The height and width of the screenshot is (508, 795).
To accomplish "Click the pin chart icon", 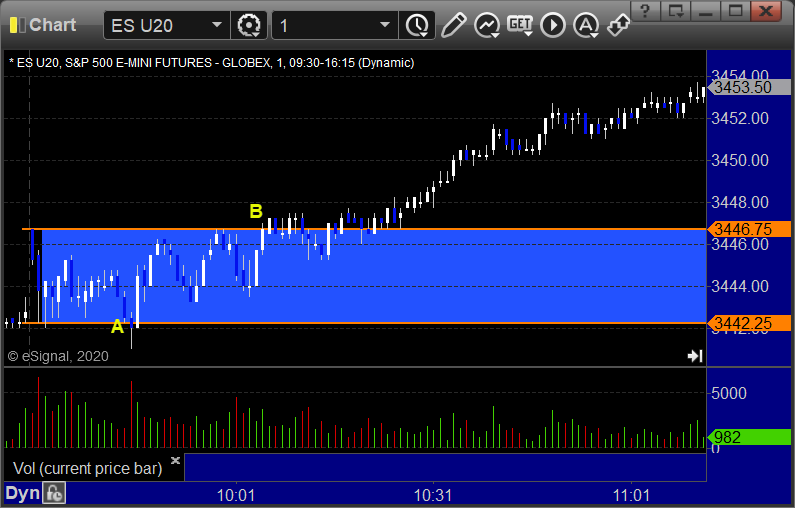I will click(x=618, y=25).
